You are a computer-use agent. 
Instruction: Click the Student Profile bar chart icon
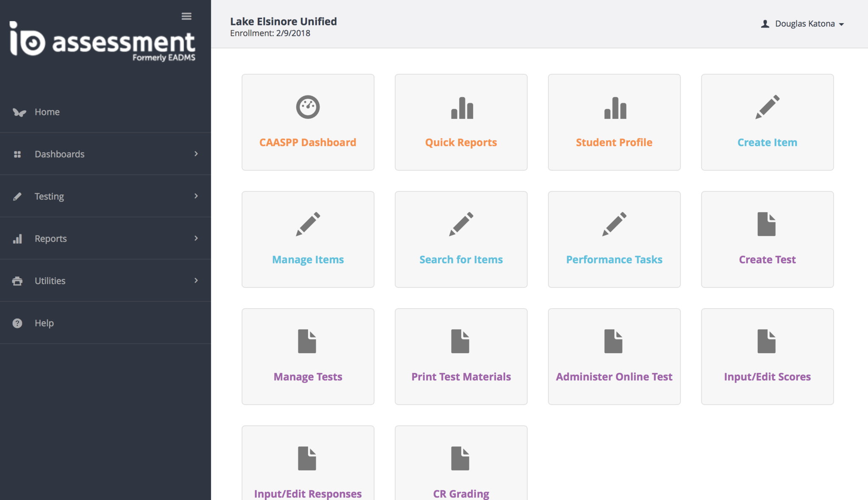(615, 108)
